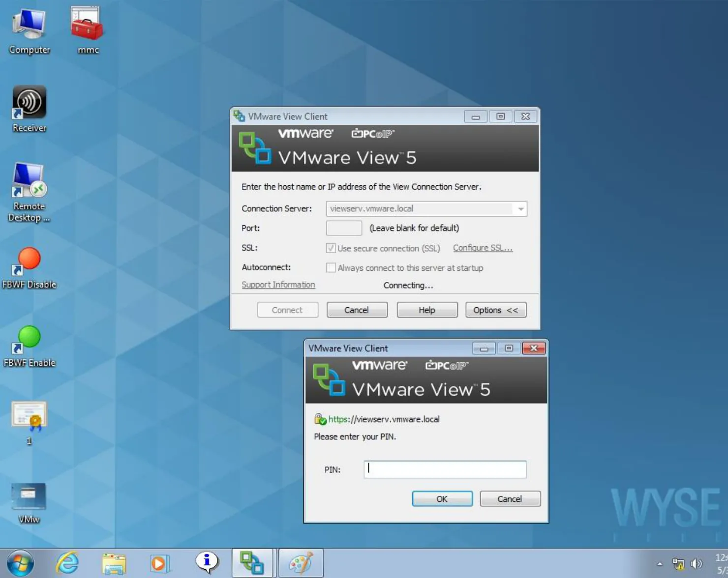Expand the Connection Server dropdown
728x578 pixels.
click(520, 209)
